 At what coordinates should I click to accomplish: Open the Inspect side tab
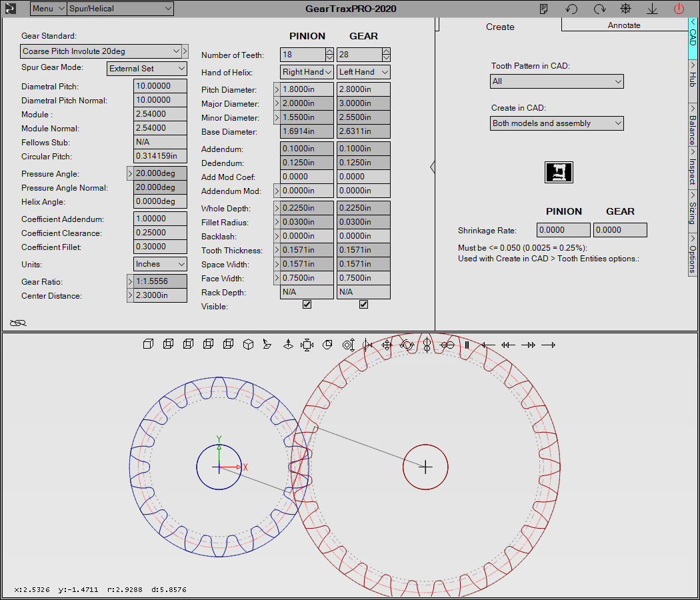[693, 167]
